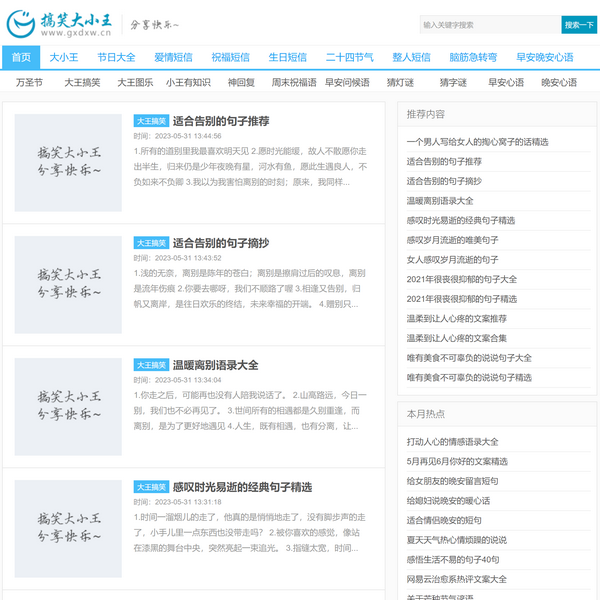Open article title 温暖离别语录大全
Viewport: 600px width, 600px height.
tap(215, 365)
